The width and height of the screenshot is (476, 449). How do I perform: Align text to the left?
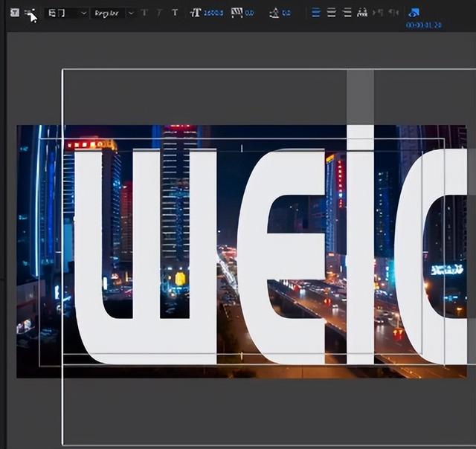pos(316,13)
